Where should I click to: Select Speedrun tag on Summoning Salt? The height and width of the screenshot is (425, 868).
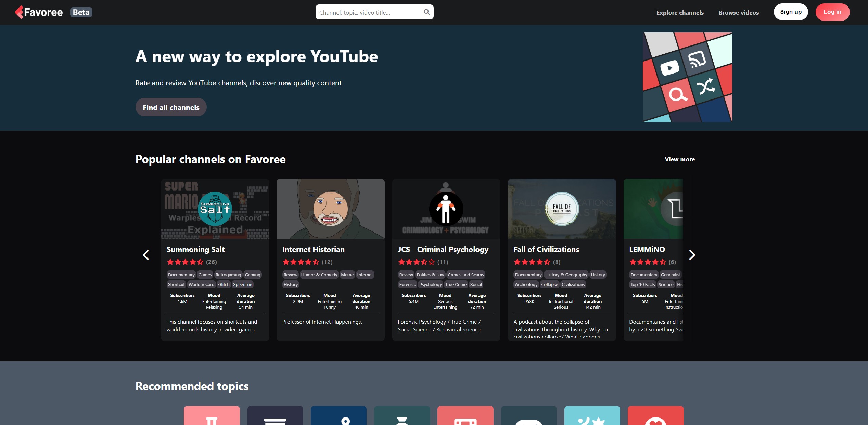[x=243, y=284]
